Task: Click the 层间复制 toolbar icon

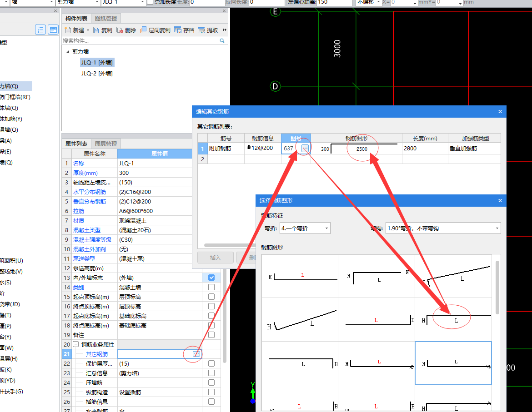Action: [143, 30]
